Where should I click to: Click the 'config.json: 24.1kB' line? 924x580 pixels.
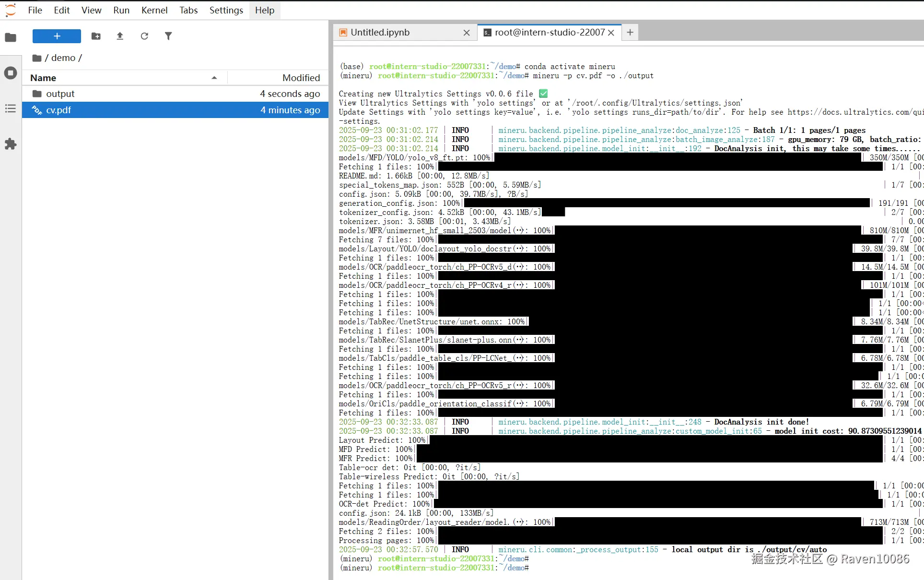416,513
